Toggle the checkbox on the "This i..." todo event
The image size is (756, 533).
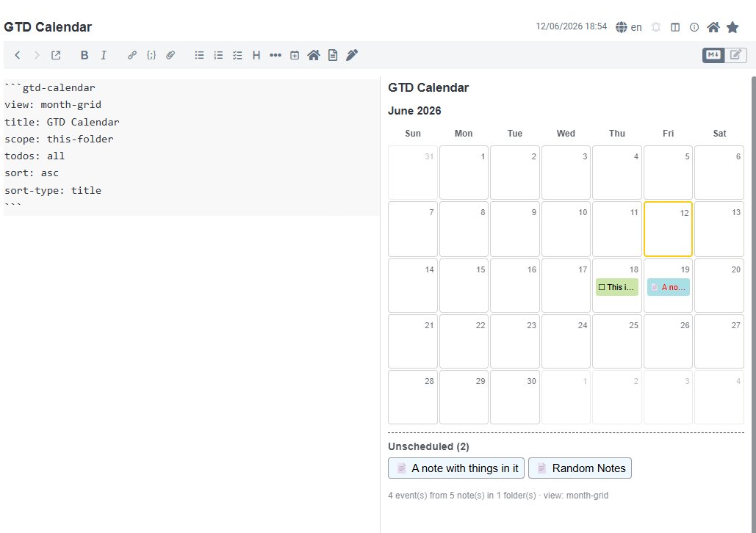click(x=602, y=287)
